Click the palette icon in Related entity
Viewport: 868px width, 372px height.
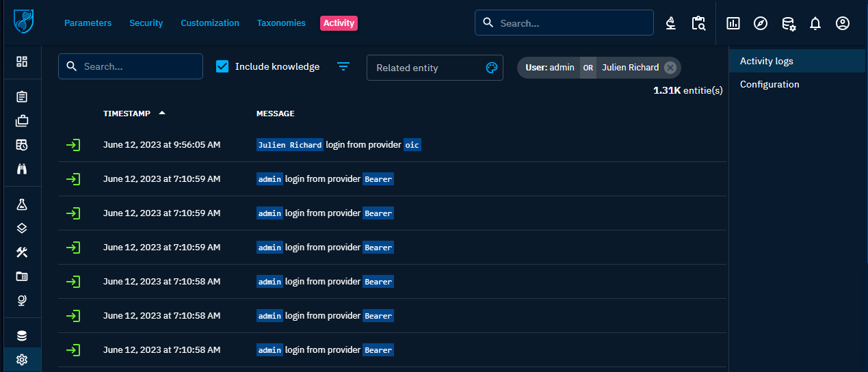[x=491, y=68]
